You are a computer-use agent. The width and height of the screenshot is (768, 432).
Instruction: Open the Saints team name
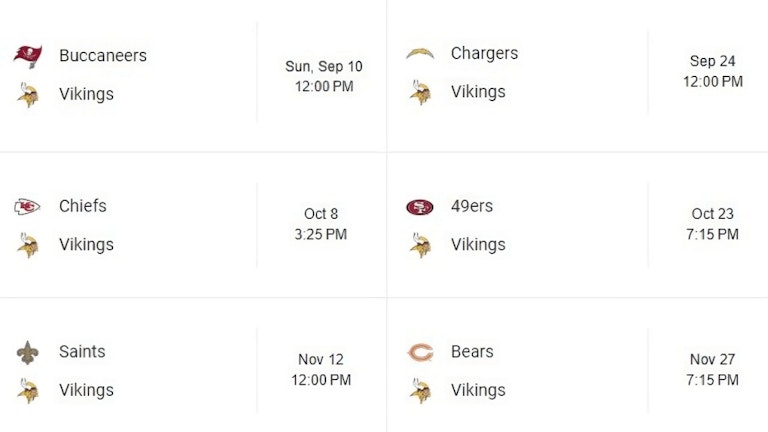pos(82,351)
